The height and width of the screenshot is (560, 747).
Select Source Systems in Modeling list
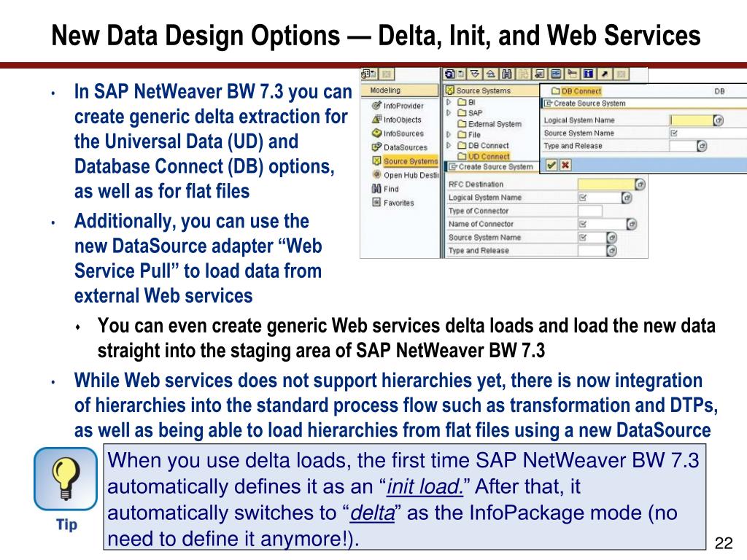(411, 161)
